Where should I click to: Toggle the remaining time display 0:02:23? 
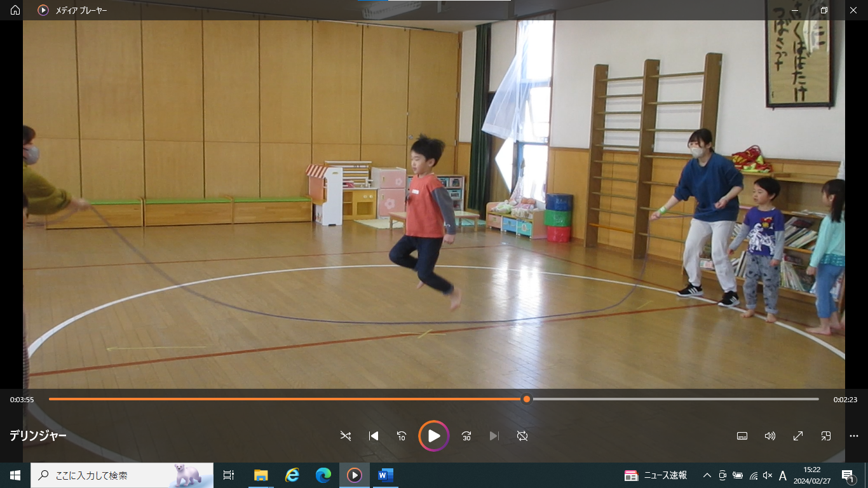coord(845,400)
